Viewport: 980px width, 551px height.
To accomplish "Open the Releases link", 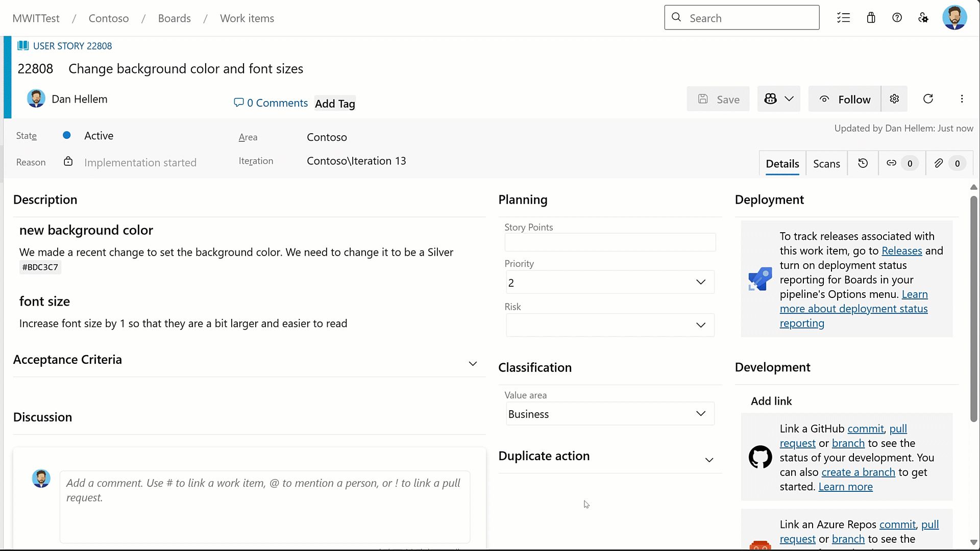I will (x=901, y=251).
